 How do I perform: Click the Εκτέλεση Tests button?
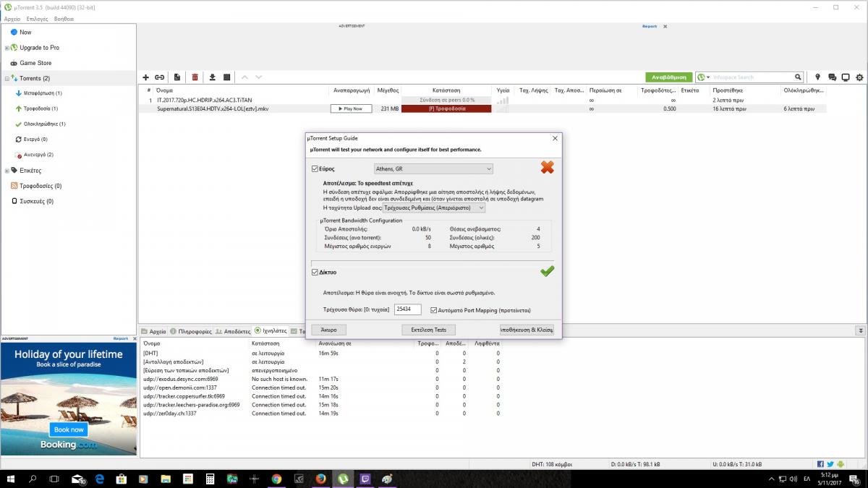click(429, 330)
